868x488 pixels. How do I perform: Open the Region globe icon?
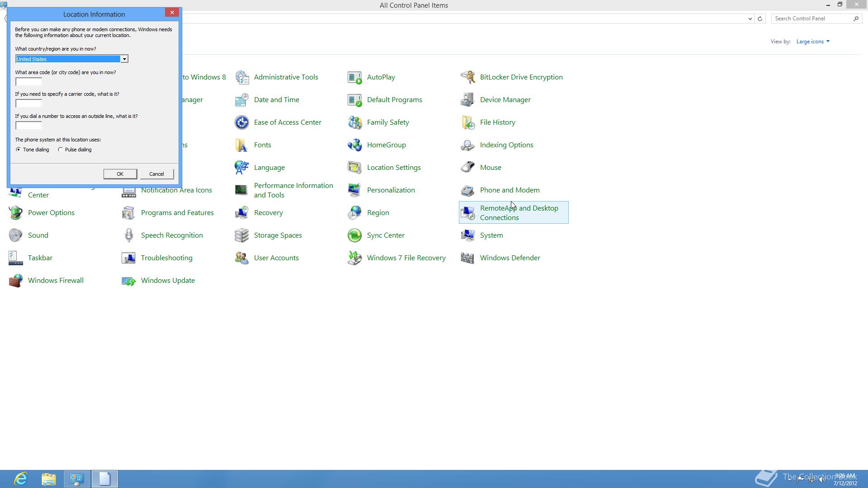pos(355,213)
